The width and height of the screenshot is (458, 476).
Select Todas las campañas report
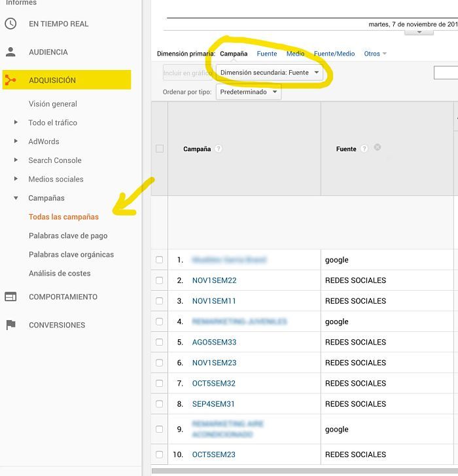[63, 217]
